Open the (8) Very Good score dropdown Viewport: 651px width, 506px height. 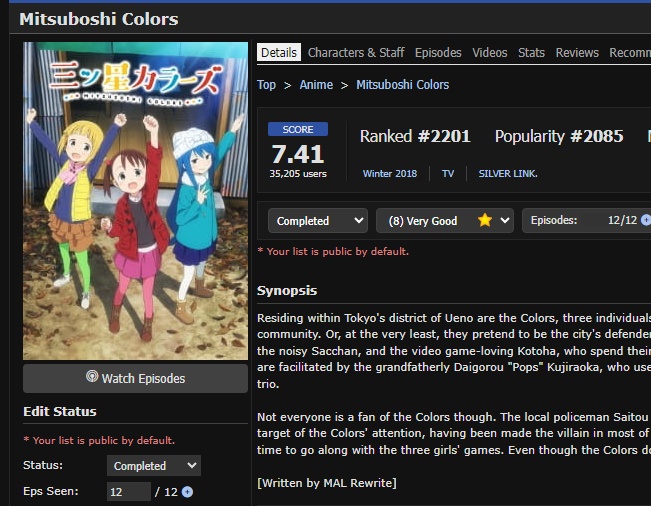coord(445,220)
